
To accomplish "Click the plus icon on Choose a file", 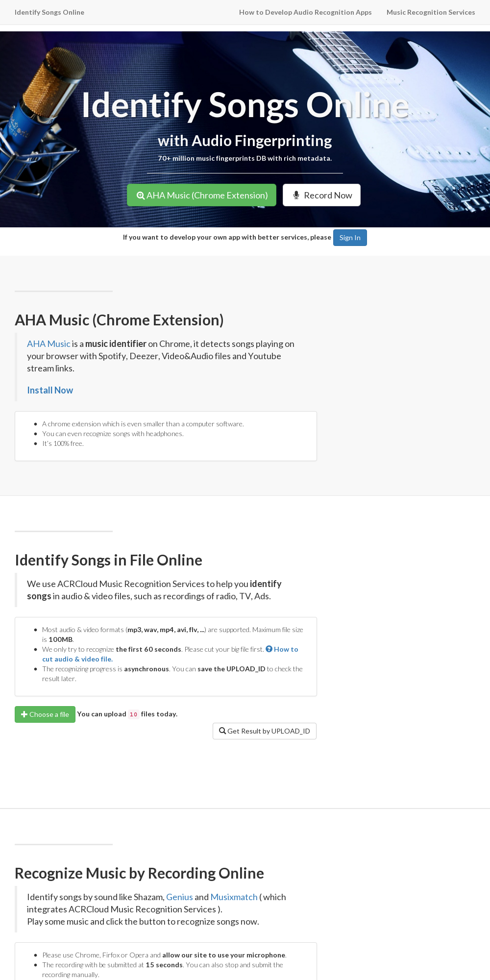I will point(24,714).
